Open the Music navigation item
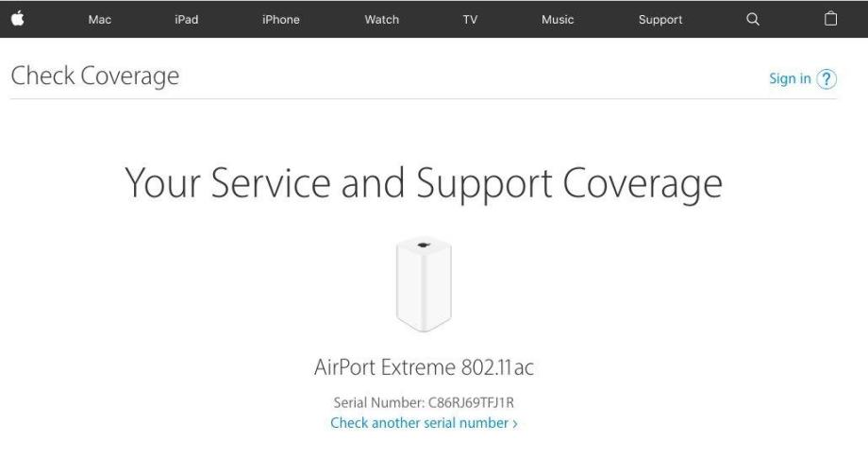 [x=558, y=20]
